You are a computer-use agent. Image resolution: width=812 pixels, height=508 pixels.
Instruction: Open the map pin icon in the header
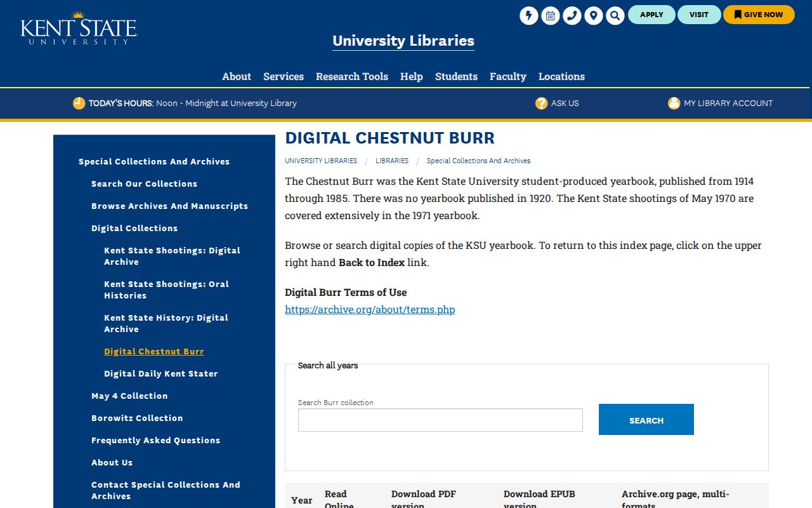click(594, 15)
